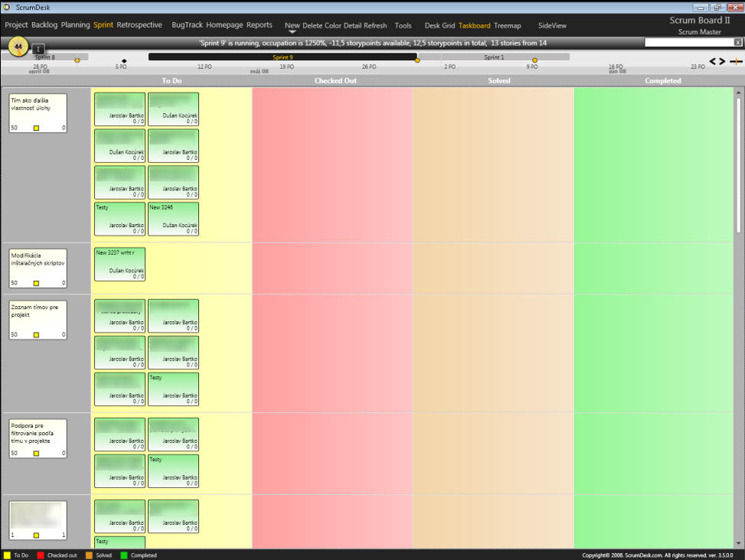Screen dimensions: 745x560
Task: Select story card 'Tím ako ďalšia vlastnosť úlohy'
Action: (x=38, y=113)
